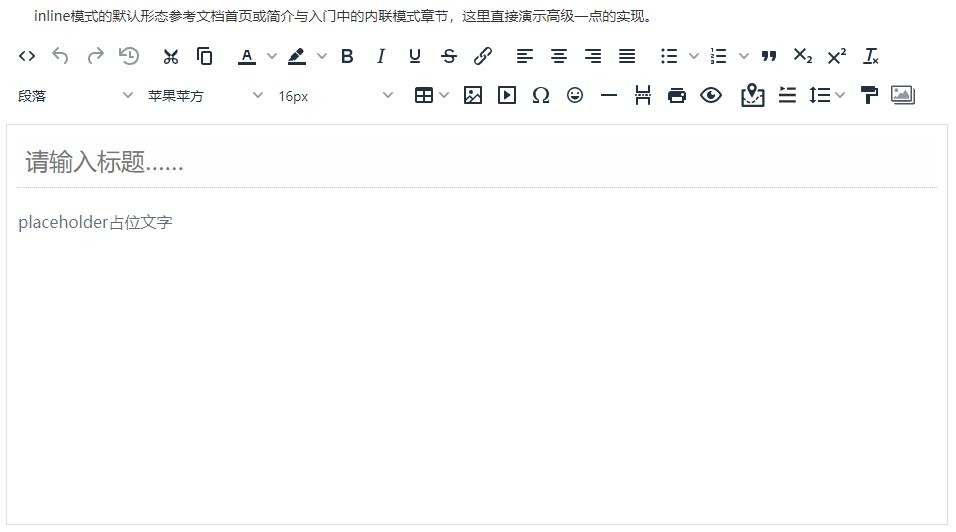
Task: Align text right
Action: (x=593, y=56)
